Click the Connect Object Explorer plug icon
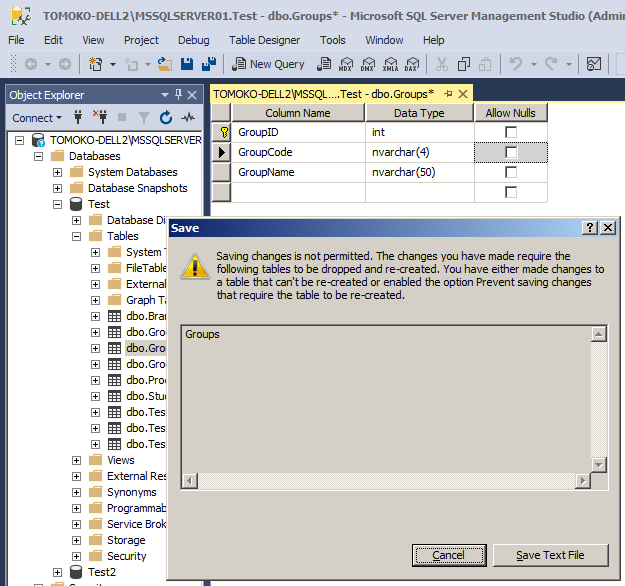The width and height of the screenshot is (625, 586). (x=77, y=117)
